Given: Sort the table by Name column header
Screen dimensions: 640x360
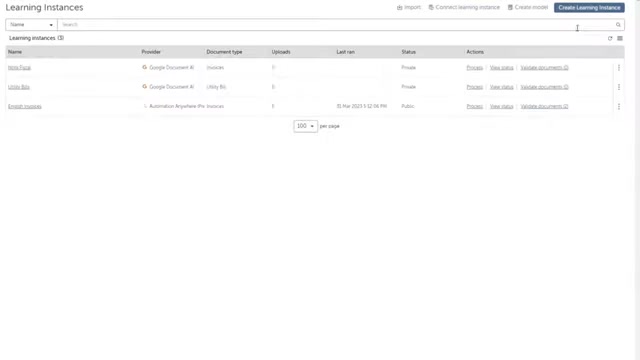Looking at the screenshot, I should 15,52.
